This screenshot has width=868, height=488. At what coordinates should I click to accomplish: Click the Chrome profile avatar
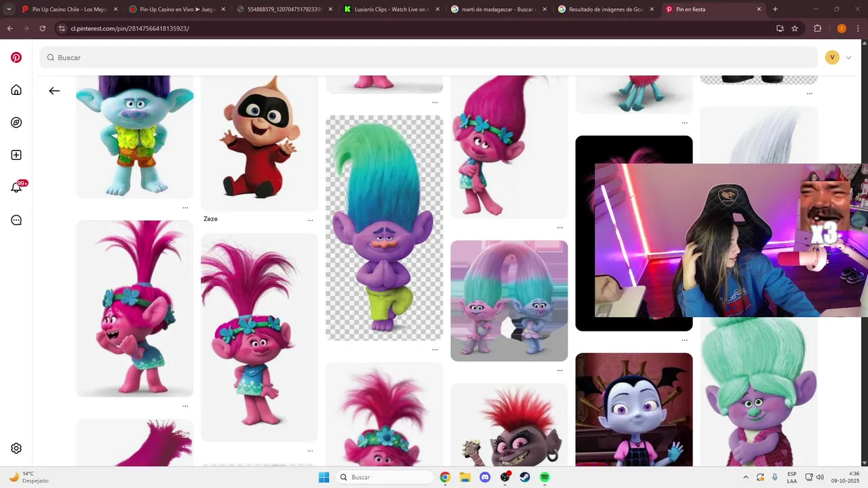[842, 28]
